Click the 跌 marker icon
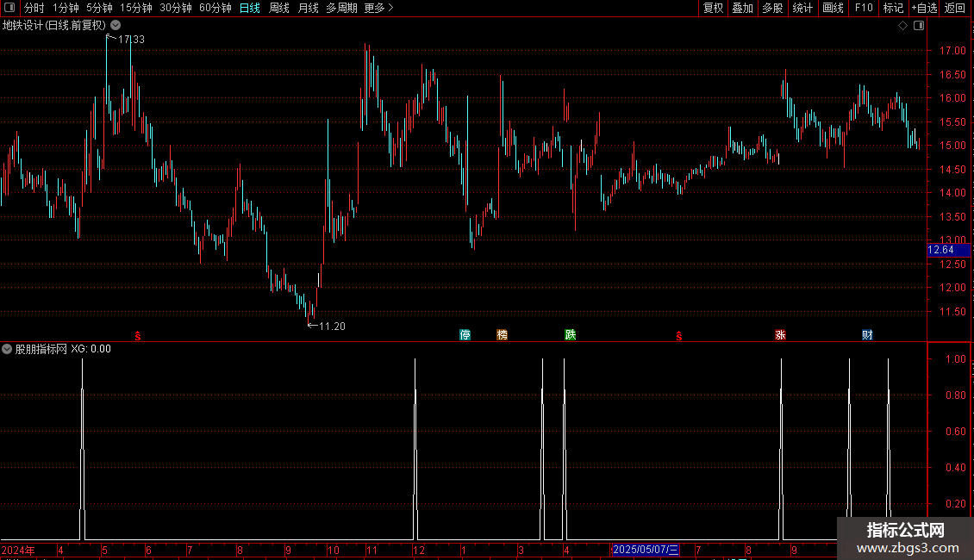The width and height of the screenshot is (974, 560). (x=571, y=334)
